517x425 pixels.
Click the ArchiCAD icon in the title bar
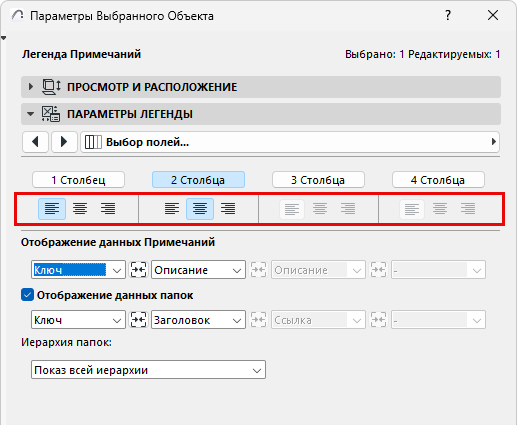click(18, 15)
